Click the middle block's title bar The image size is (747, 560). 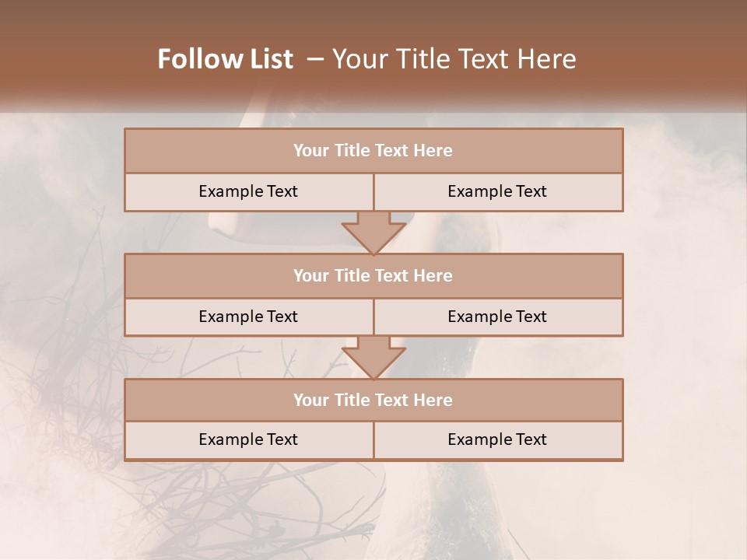pos(374,275)
